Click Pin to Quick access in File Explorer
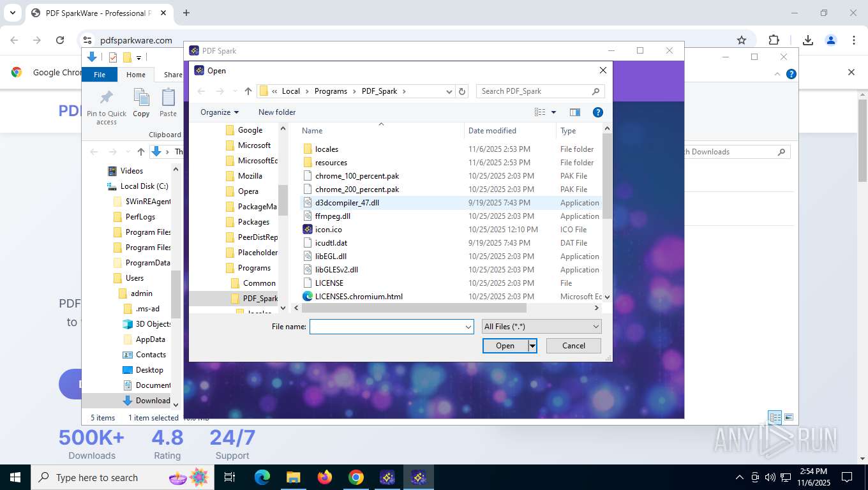This screenshot has width=868, height=490. pos(107,107)
